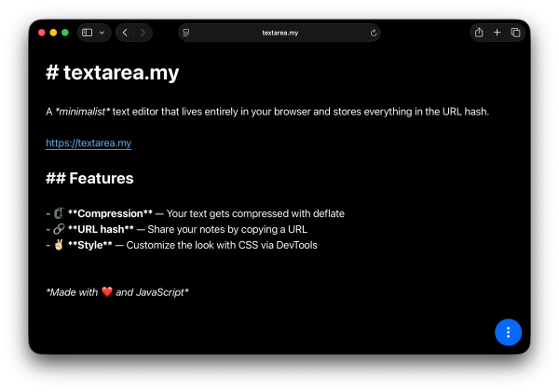The height and width of the screenshot is (392, 559).
Task: Go forward to the next page
Action: 143,33
